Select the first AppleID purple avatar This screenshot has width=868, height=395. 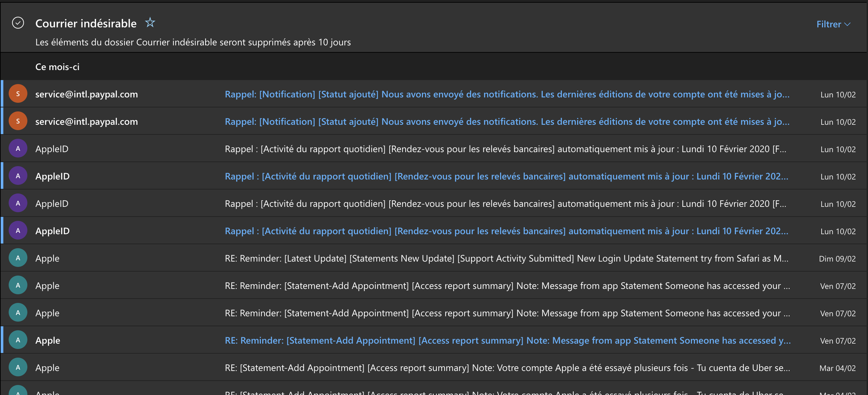pyautogui.click(x=18, y=149)
